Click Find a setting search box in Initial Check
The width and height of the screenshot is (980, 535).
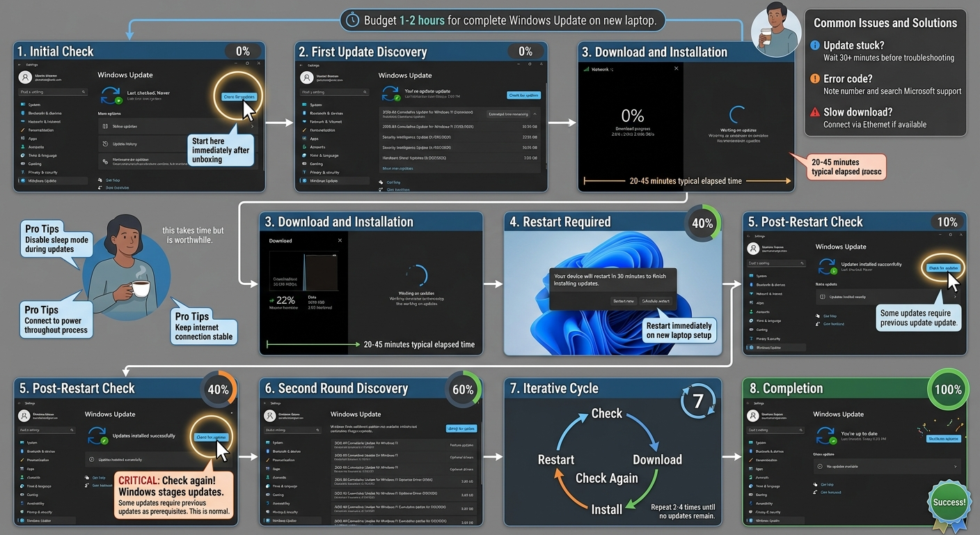click(x=53, y=92)
